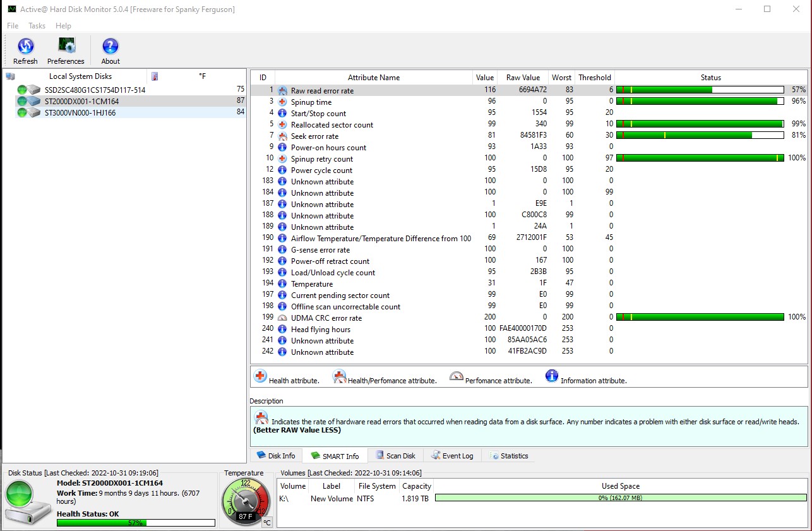This screenshot has width=812, height=531.
Task: Open the Event Log tab
Action: pos(452,456)
